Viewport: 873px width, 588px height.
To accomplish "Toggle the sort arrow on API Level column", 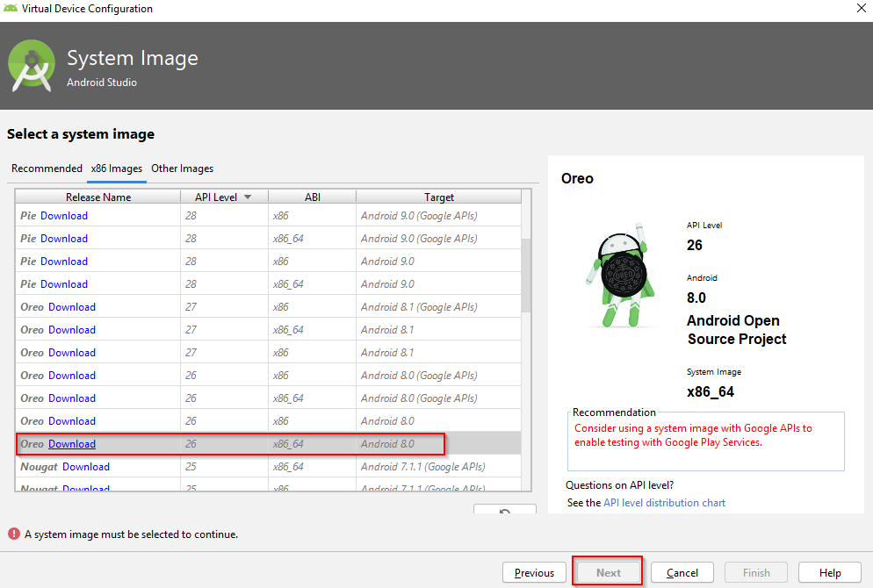I will [248, 197].
